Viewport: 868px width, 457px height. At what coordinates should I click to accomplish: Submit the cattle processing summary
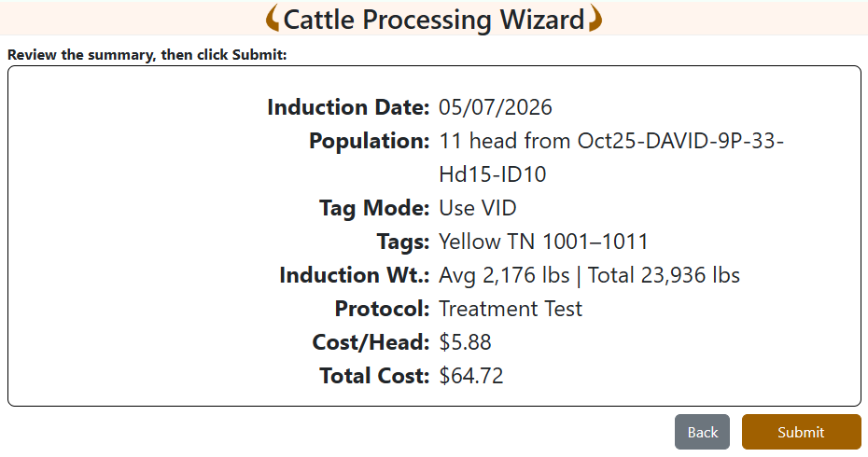pyautogui.click(x=801, y=432)
